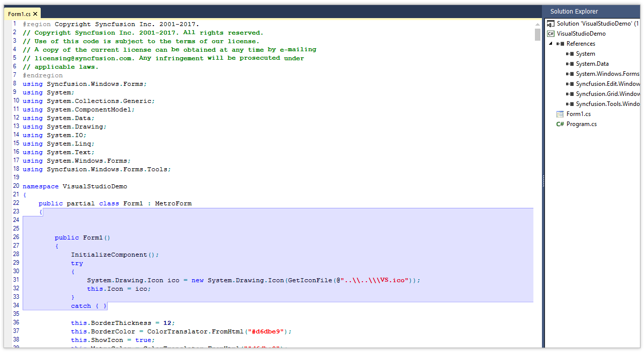Click the 'using System;' line

(48, 92)
